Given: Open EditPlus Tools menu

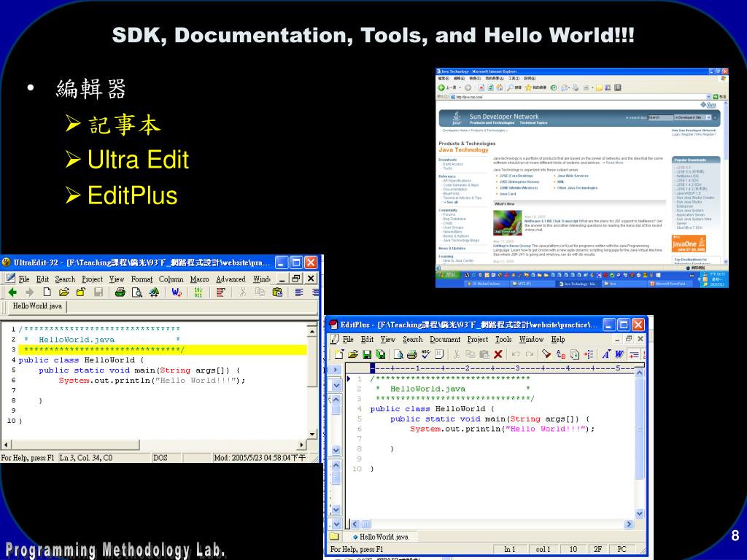Looking at the screenshot, I should point(503,339).
